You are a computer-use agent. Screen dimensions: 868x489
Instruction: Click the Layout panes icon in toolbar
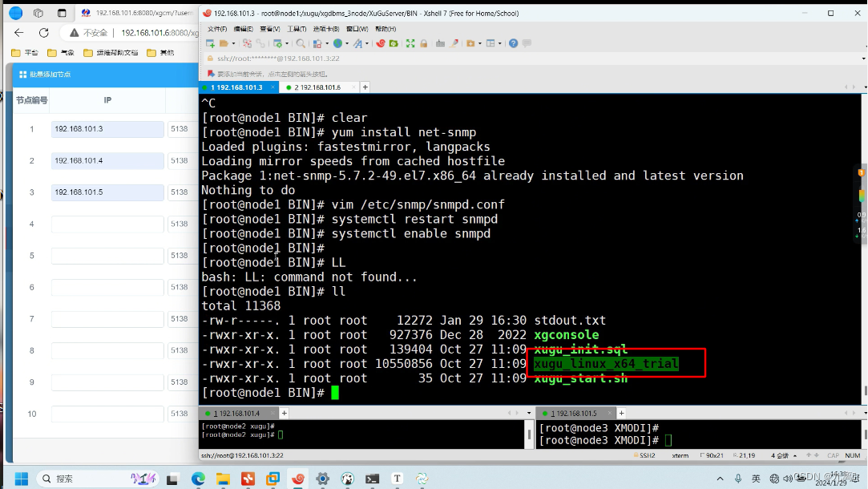491,43
